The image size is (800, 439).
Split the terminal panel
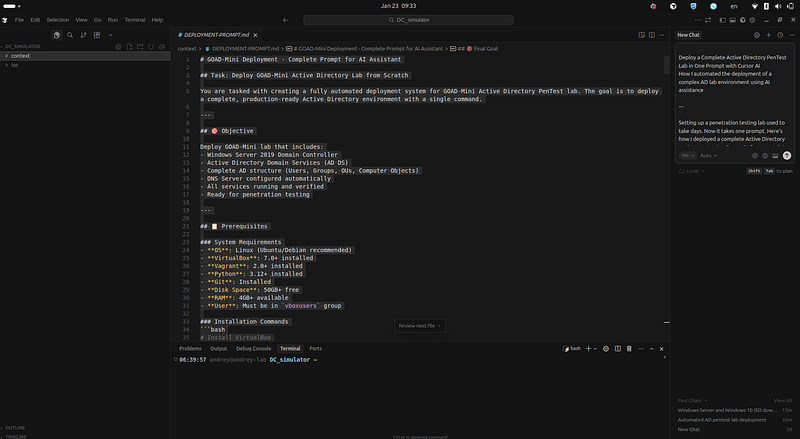pos(617,349)
